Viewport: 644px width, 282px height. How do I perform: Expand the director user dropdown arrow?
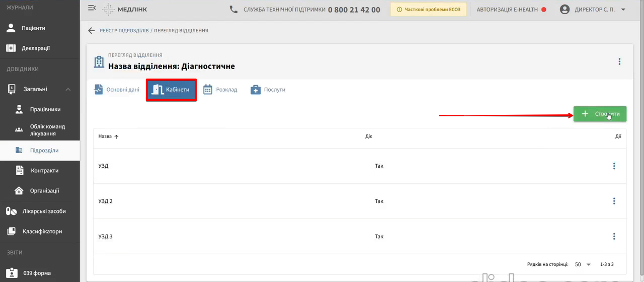pos(623,10)
